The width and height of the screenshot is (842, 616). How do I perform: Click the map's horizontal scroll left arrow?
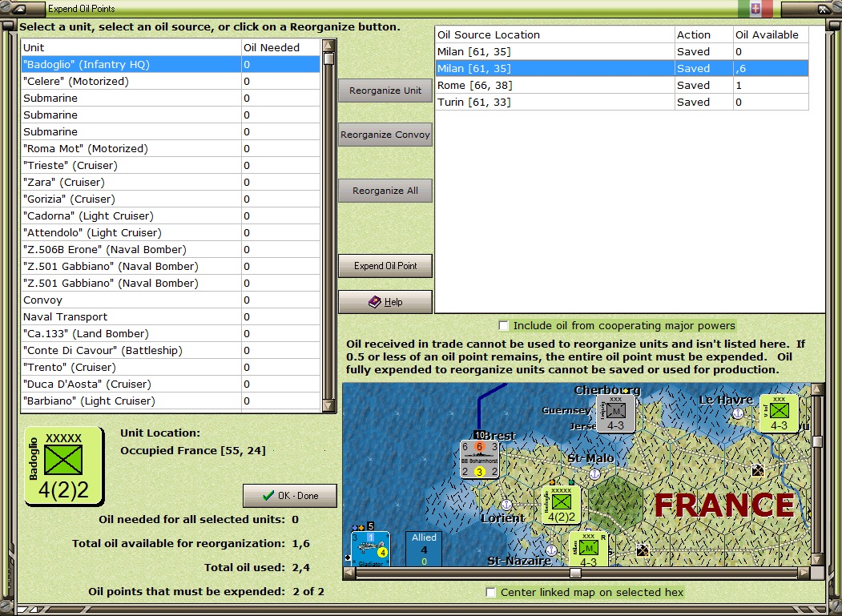pyautogui.click(x=349, y=573)
